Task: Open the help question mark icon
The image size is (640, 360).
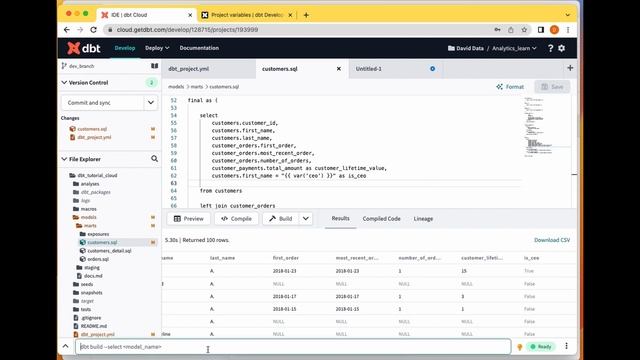Action: click(550, 48)
